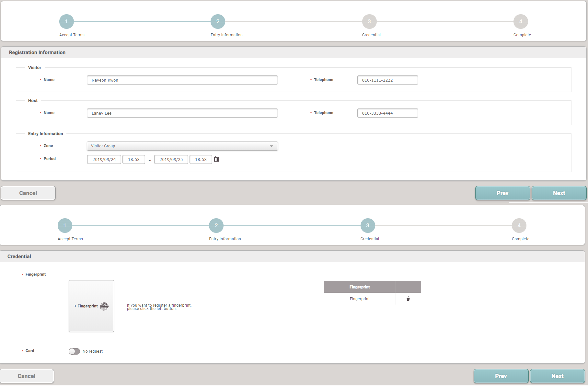Viewport: 588px width, 387px height.
Task: Select the period end date 2019/09/25
Action: point(171,159)
